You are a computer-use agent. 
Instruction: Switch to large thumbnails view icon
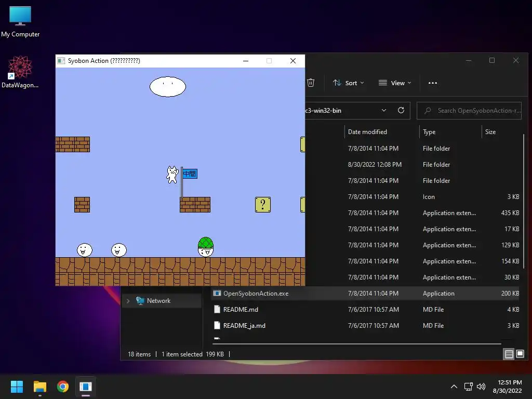pyautogui.click(x=520, y=354)
